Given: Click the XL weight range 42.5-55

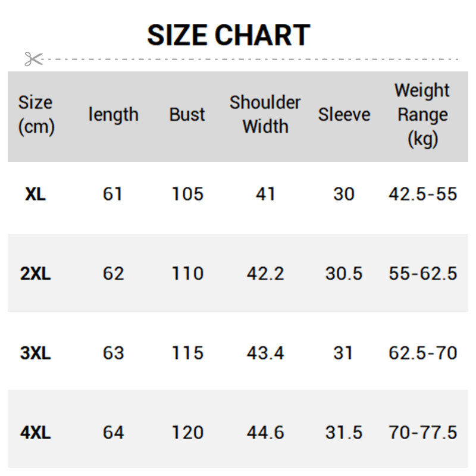Looking at the screenshot, I should pos(422,194).
